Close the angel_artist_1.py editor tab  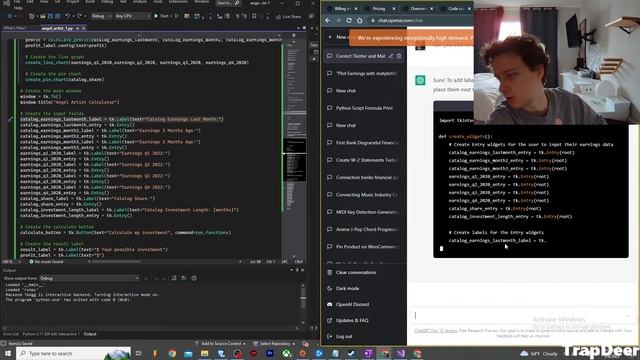click(x=84, y=28)
